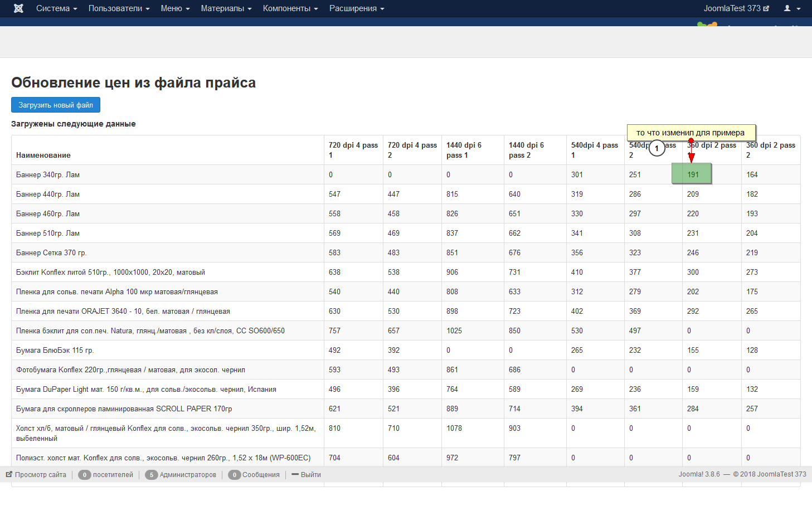This screenshot has width=812, height=525.
Task: Expand the Пользователи dropdown menu
Action: point(119,8)
